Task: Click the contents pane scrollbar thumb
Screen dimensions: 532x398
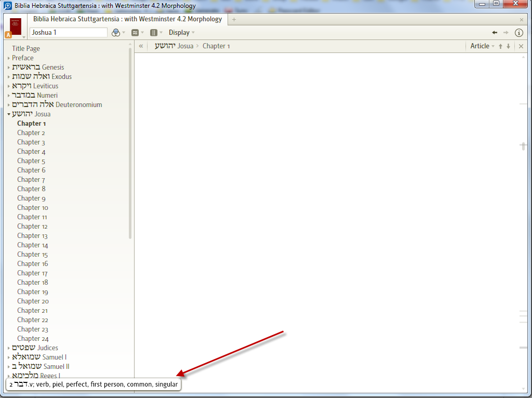Action: pos(130,142)
